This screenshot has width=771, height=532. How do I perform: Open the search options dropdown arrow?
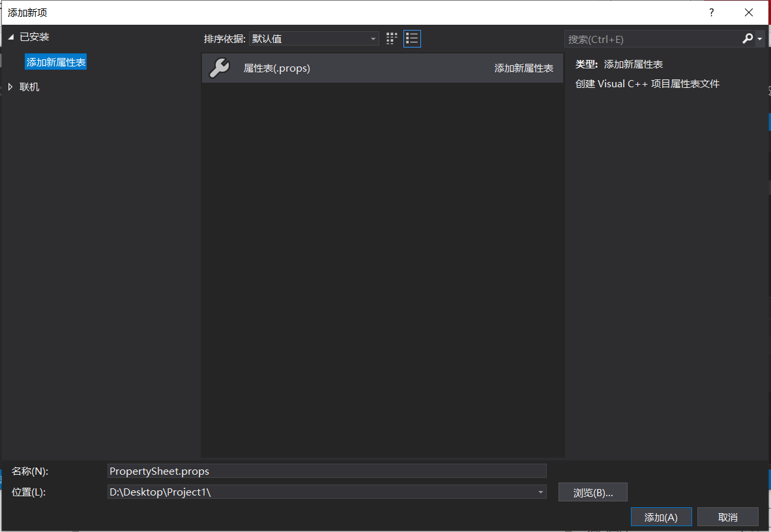pyautogui.click(x=760, y=39)
